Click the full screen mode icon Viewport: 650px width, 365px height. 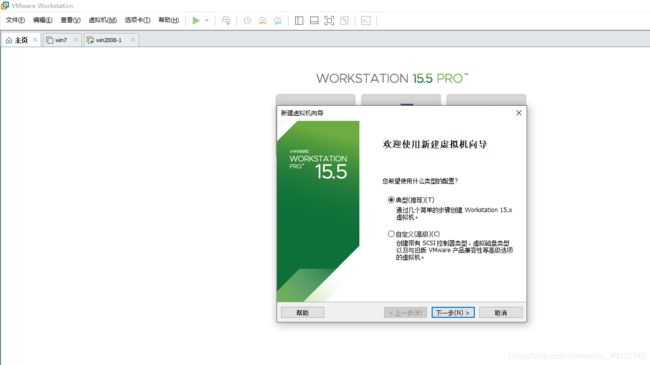tap(329, 20)
